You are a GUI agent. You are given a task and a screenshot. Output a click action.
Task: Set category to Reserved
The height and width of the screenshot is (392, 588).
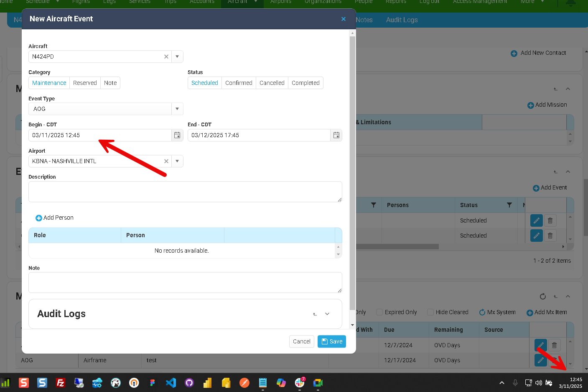pyautogui.click(x=85, y=83)
